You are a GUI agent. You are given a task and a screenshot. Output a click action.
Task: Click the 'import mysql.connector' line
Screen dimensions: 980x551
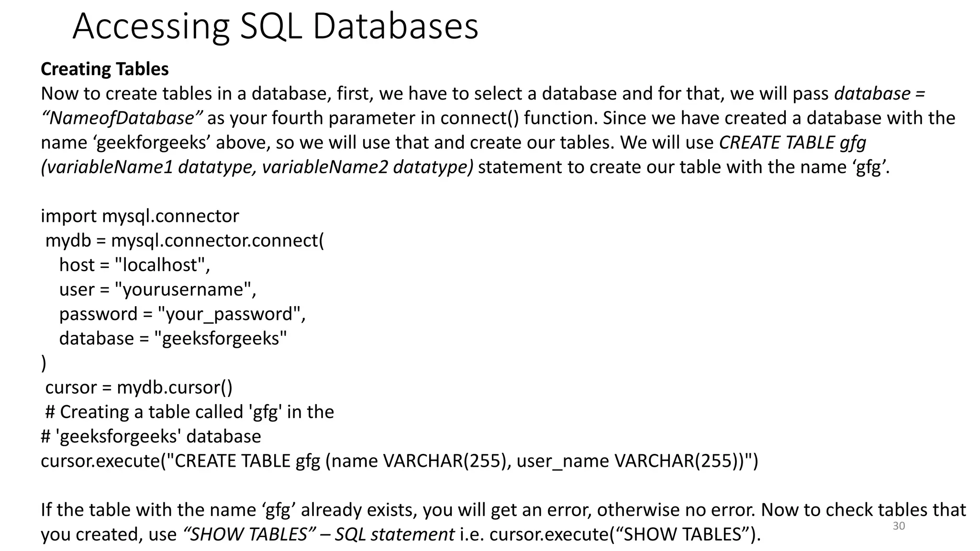[140, 216]
